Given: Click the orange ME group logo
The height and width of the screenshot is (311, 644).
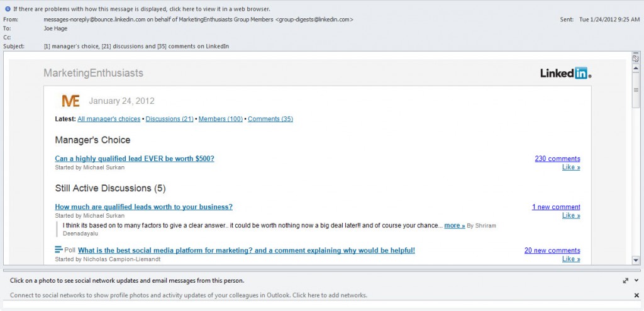Looking at the screenshot, I should tap(70, 101).
